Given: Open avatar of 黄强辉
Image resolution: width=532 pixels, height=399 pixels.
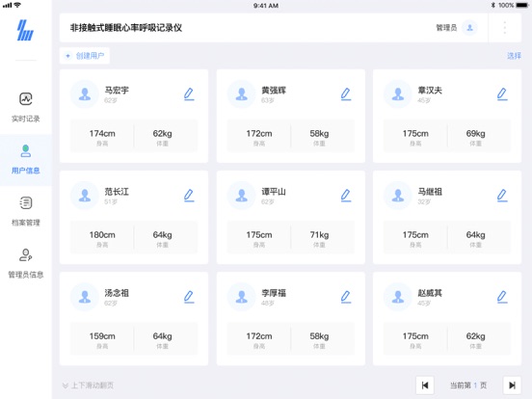Looking at the screenshot, I should tap(241, 94).
